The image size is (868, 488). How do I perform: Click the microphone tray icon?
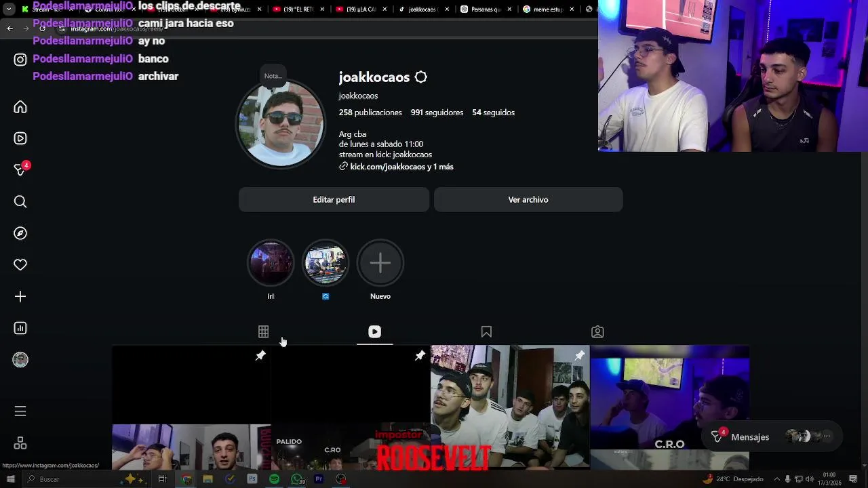pos(789,479)
